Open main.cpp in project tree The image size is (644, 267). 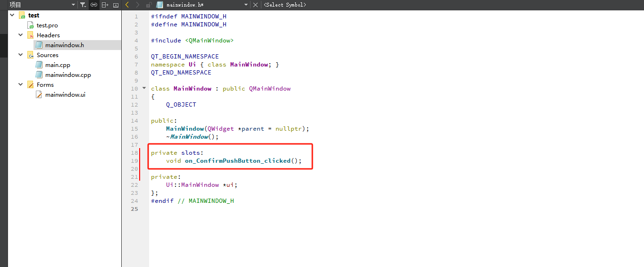58,65
